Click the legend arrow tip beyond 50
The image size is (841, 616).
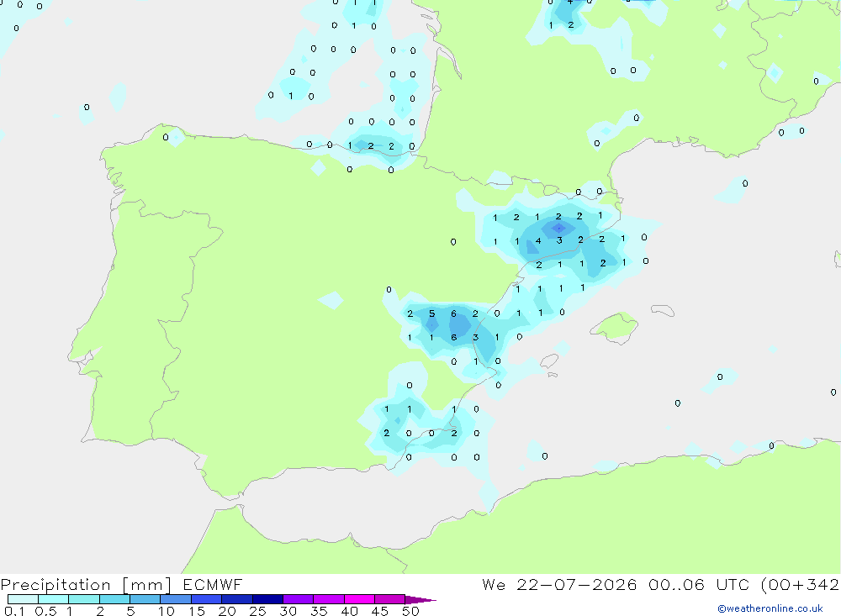tap(420, 600)
